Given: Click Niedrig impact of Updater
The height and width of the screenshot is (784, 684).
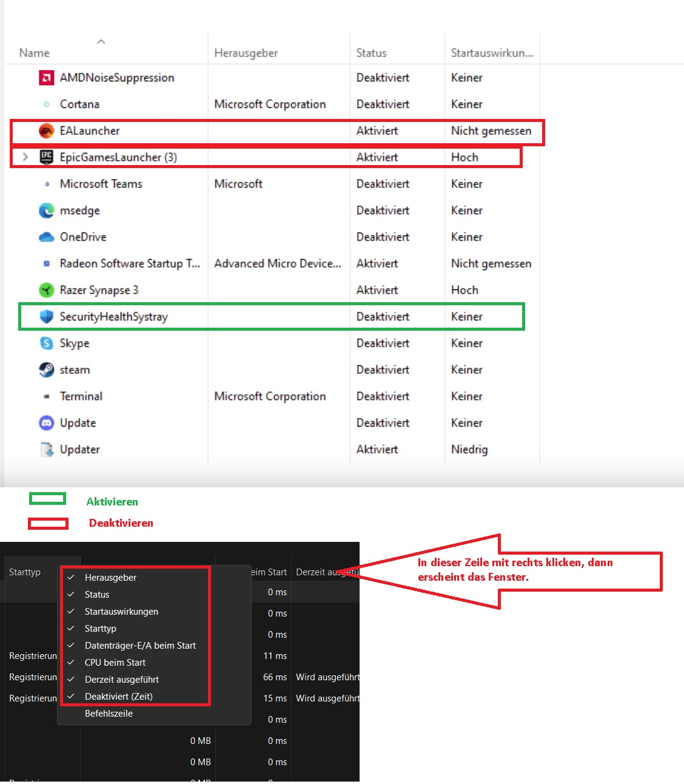Looking at the screenshot, I should pyautogui.click(x=469, y=450).
